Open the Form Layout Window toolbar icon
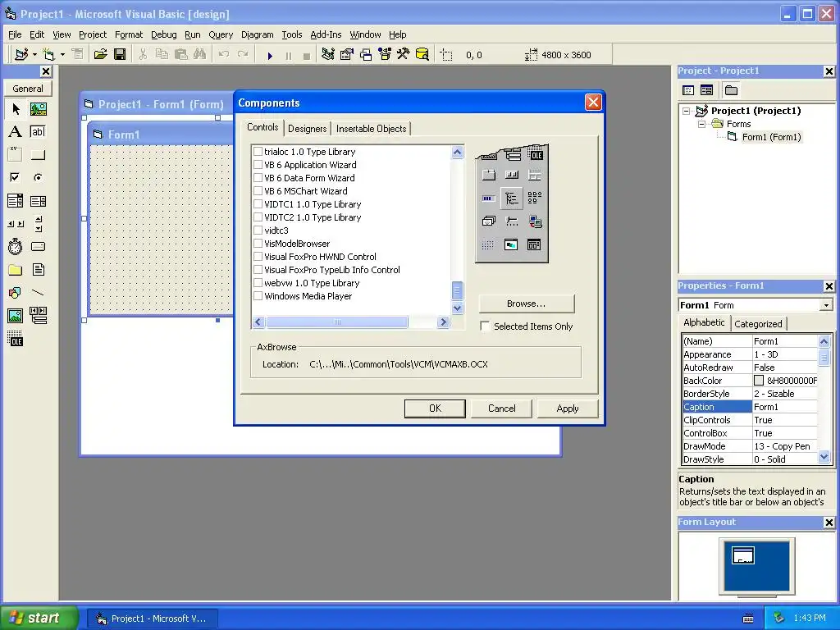This screenshot has height=630, width=840. coord(366,55)
